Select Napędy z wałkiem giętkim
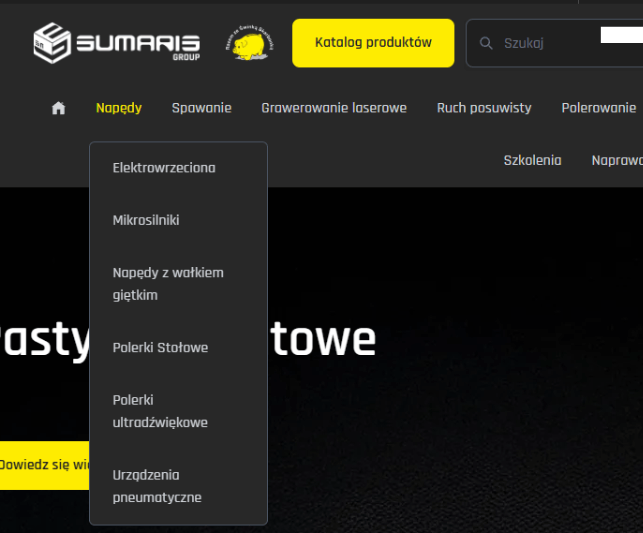Image resolution: width=643 pixels, height=533 pixels. [x=168, y=284]
